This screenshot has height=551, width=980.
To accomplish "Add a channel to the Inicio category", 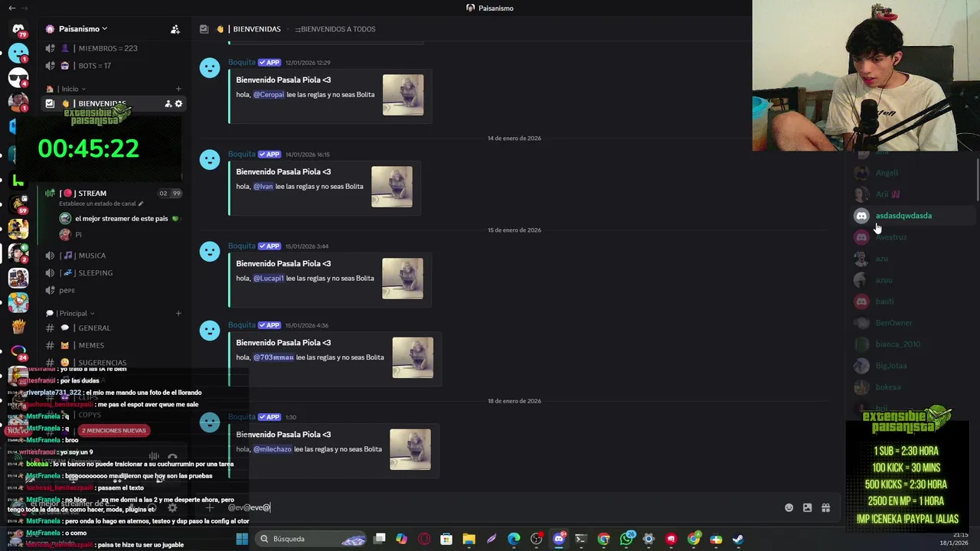I will pyautogui.click(x=178, y=89).
